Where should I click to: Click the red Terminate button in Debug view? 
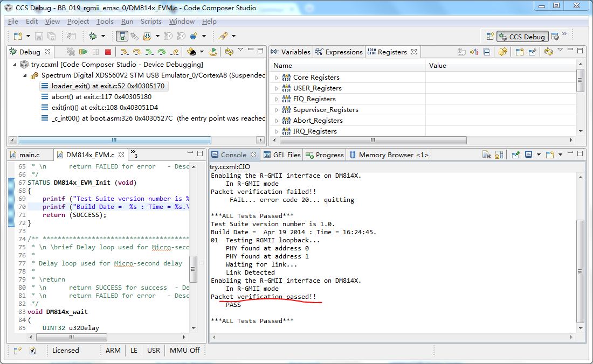click(x=108, y=52)
